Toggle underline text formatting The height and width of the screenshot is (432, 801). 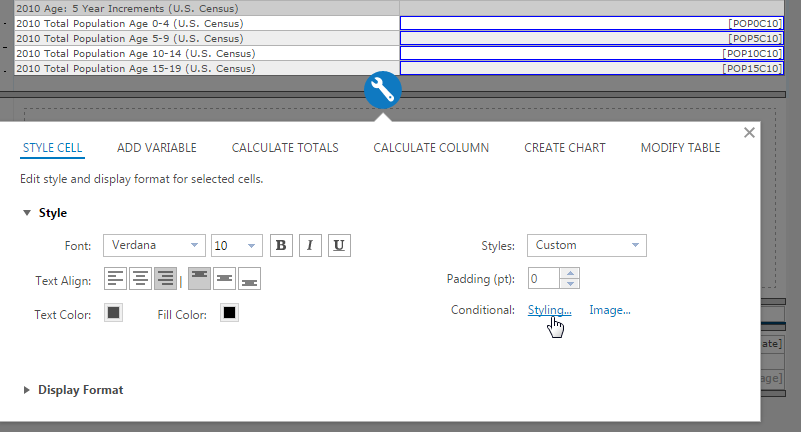click(x=339, y=245)
